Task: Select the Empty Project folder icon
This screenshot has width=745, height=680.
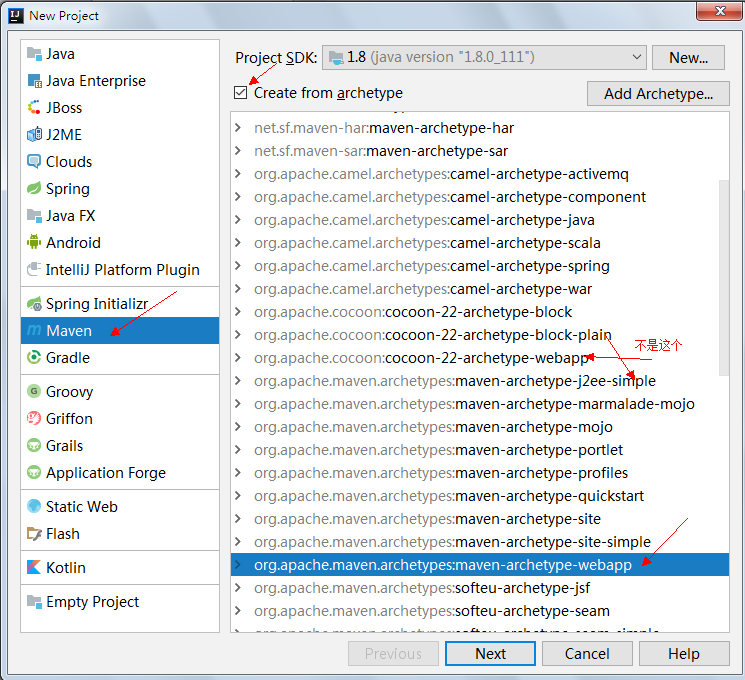Action: coord(34,602)
